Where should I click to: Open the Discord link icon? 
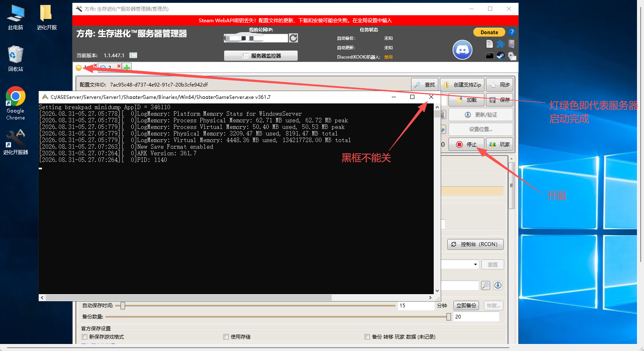click(x=463, y=50)
